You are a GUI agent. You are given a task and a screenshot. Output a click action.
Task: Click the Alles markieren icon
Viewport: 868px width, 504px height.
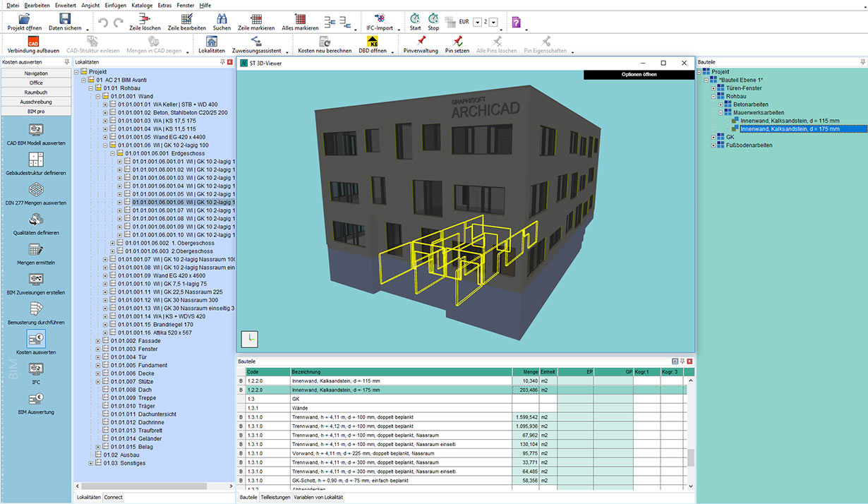[300, 19]
